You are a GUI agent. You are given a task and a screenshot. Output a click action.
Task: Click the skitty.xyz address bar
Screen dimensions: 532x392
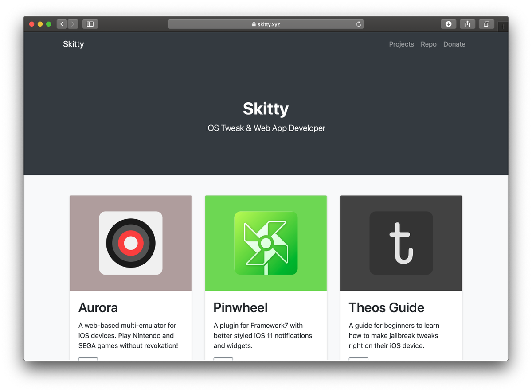point(266,24)
